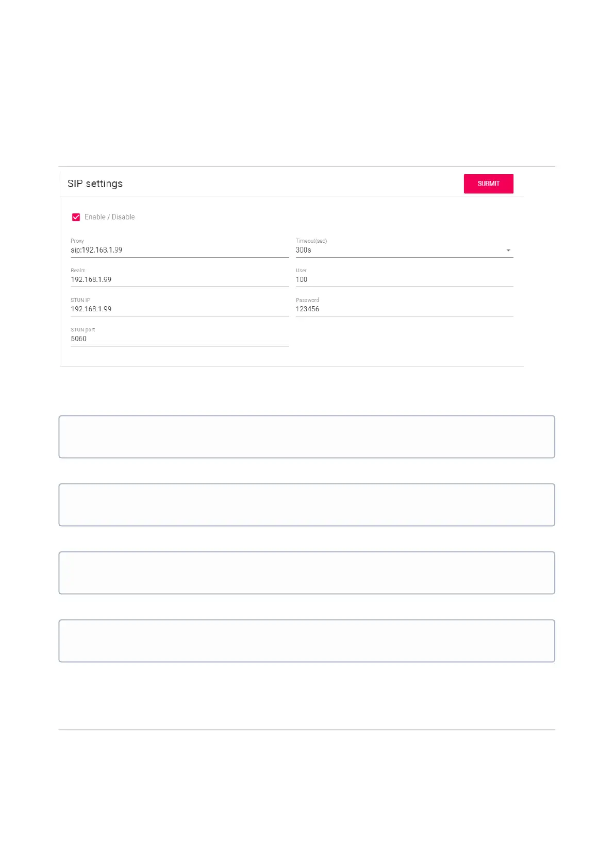614x868 pixels.
Task: Click the STUN port label
Action: pos(83,330)
